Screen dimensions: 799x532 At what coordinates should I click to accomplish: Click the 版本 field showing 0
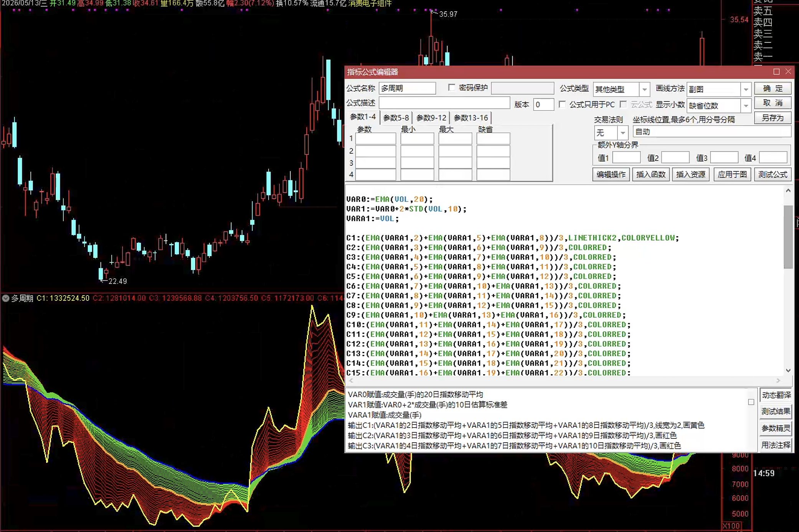pos(543,104)
